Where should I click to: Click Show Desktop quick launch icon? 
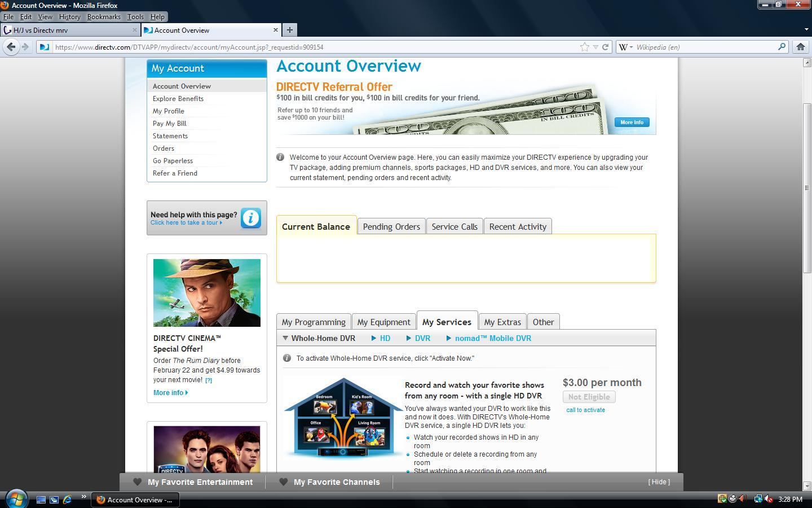41,500
